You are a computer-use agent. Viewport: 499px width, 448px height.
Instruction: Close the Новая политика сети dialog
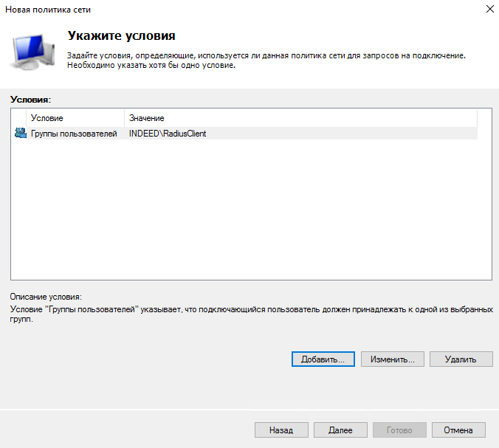tap(488, 10)
